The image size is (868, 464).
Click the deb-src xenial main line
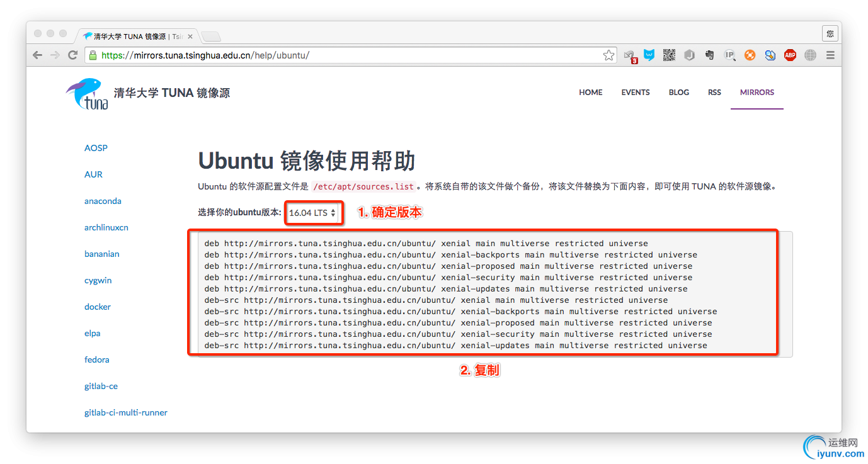(x=436, y=300)
